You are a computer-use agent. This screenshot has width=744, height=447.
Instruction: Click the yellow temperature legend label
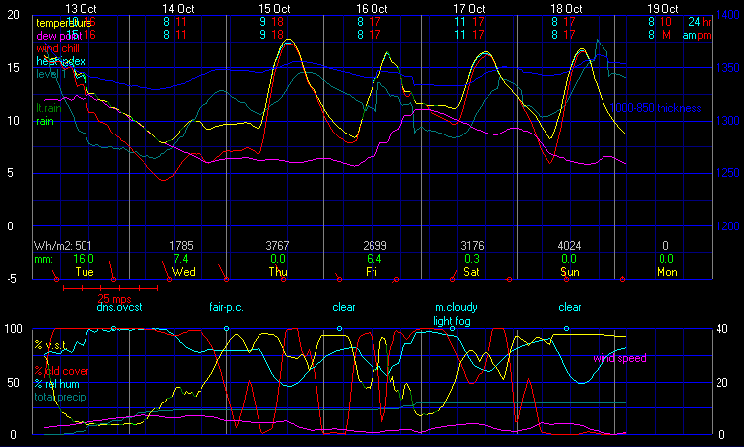click(x=63, y=23)
